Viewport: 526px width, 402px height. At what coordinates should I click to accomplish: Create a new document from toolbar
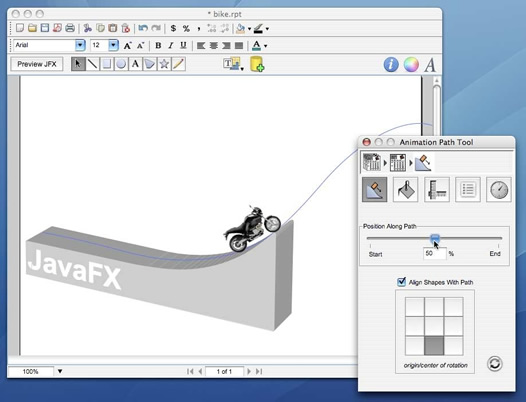20,28
